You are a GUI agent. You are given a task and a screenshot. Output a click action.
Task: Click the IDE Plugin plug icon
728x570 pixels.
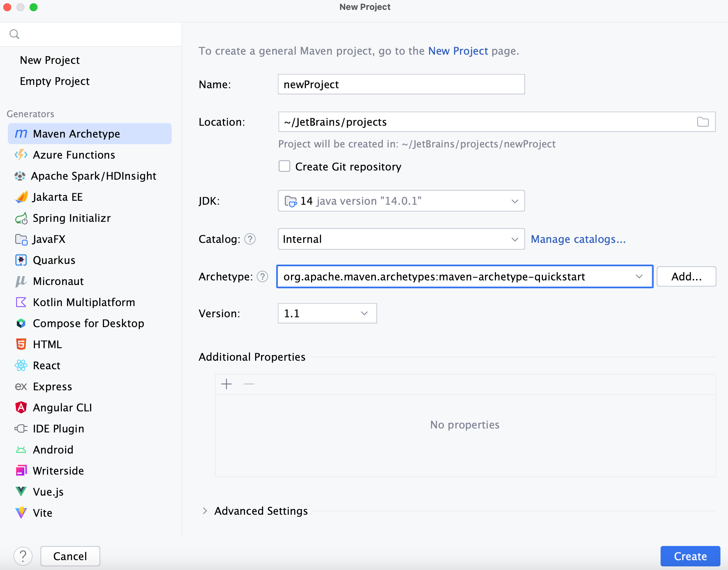click(21, 428)
